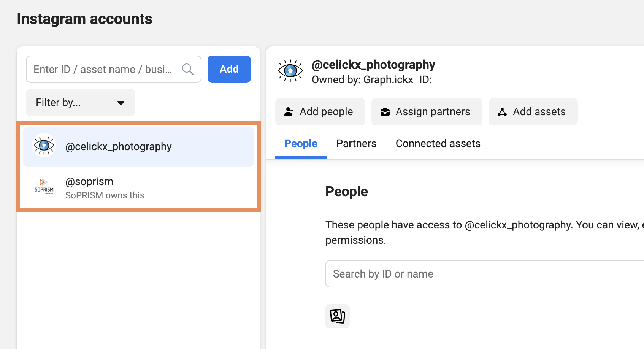The image size is (644, 349).
Task: Click the Add people person icon
Action: (x=289, y=112)
